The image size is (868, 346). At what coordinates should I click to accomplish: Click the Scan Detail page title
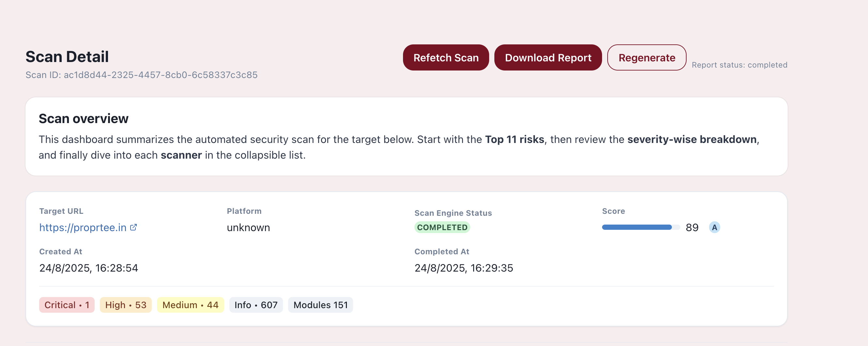coord(67,56)
